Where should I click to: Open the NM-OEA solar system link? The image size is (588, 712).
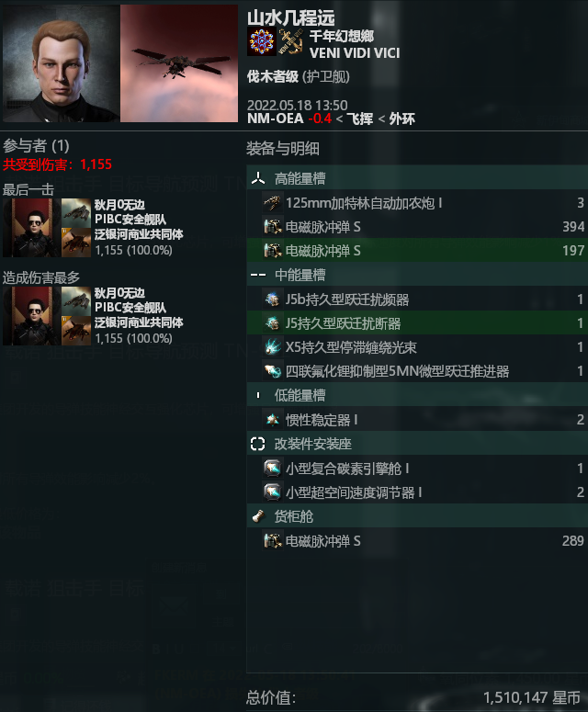(x=275, y=119)
